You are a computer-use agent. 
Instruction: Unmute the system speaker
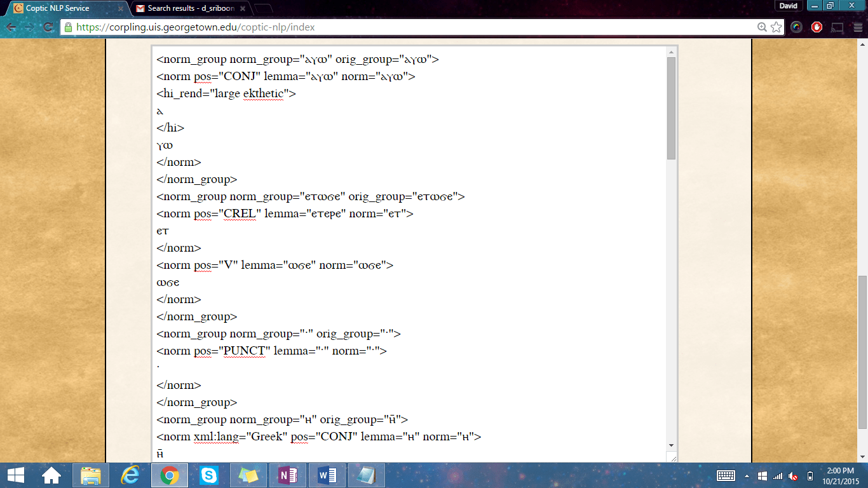pos(791,476)
